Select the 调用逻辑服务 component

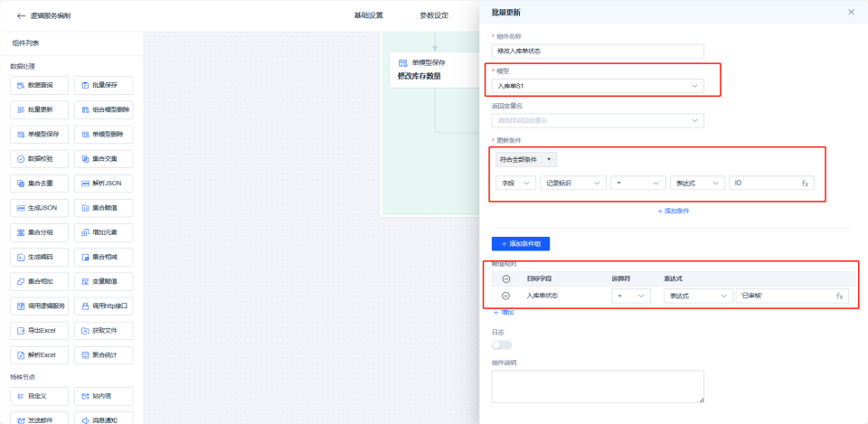point(39,306)
